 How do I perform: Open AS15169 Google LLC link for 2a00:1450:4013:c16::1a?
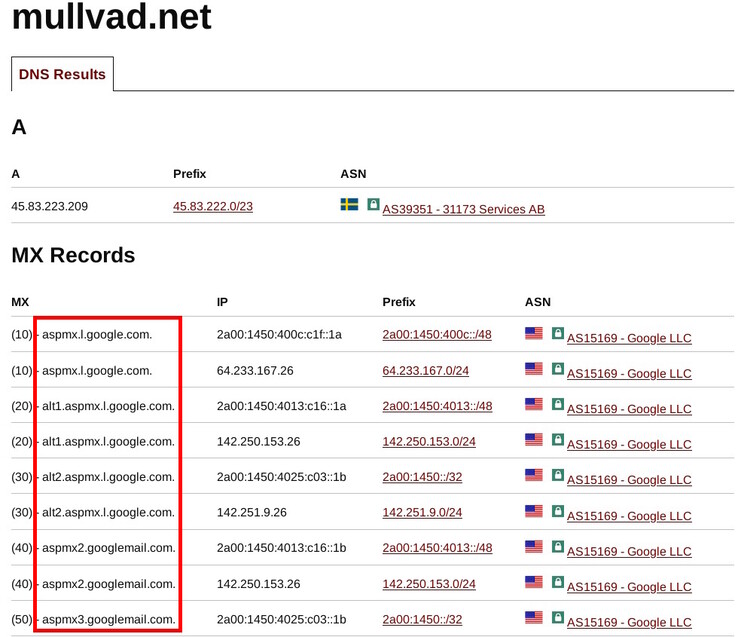tap(629, 409)
